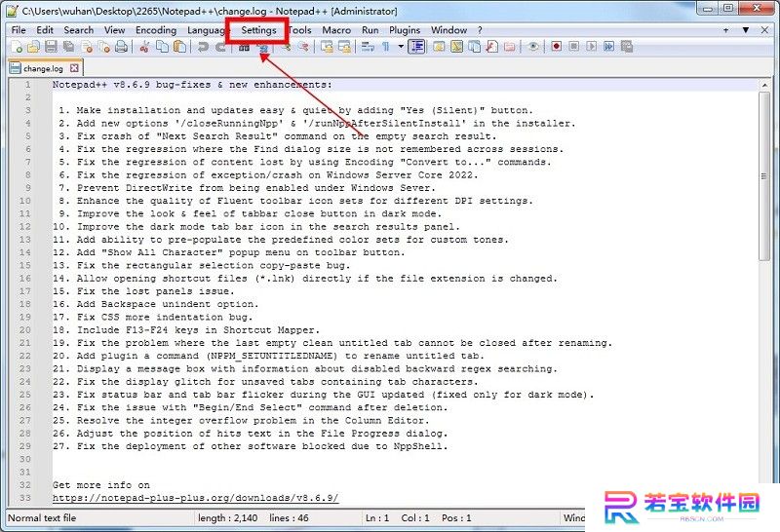
Task: Expand the Show All Characters dropdown arrow
Action: click(401, 47)
